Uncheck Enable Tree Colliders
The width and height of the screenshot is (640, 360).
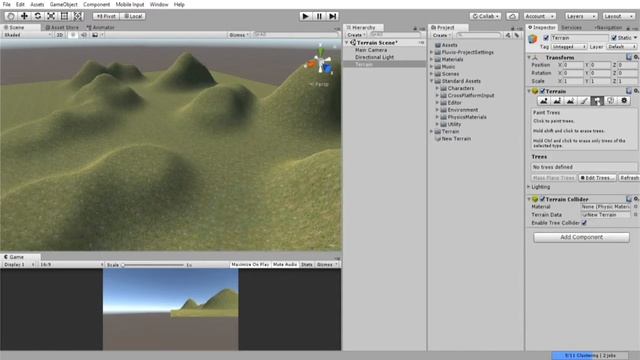tap(584, 223)
